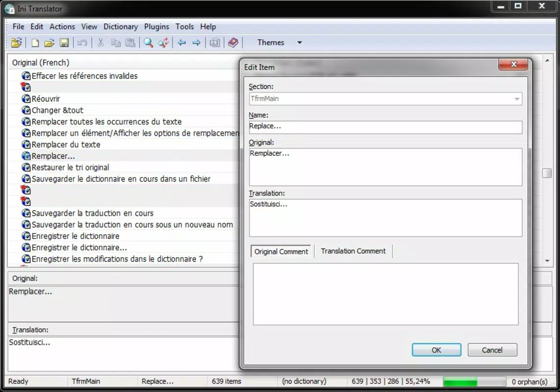
Task: Click the green translation progress bar
Action: 474,382
